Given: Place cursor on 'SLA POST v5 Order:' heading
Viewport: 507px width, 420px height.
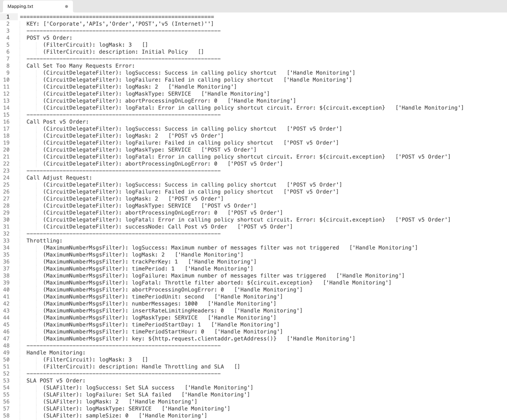Looking at the screenshot, I should 56,381.
